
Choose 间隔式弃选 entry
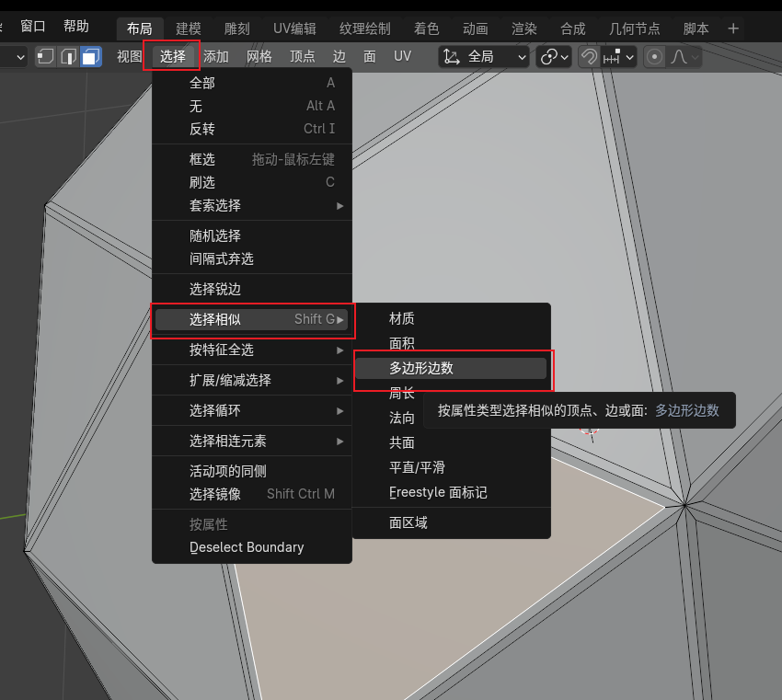[x=252, y=258]
